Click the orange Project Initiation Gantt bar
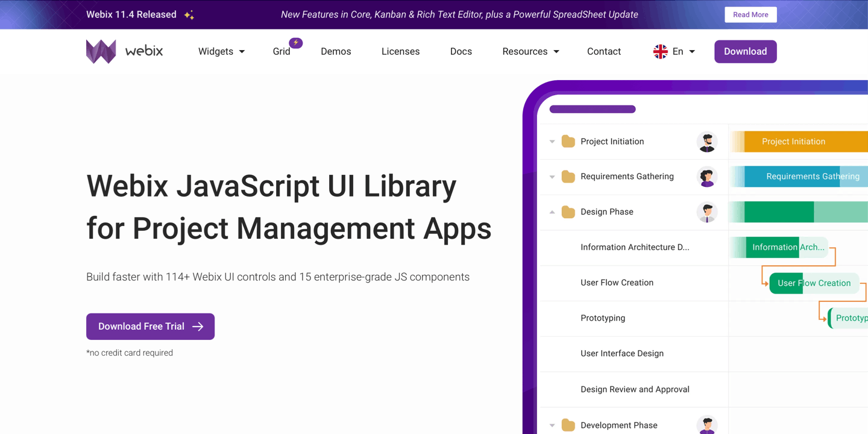 [x=800, y=142]
